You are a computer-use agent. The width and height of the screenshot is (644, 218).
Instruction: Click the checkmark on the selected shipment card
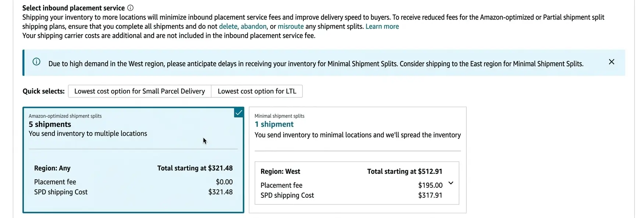(x=239, y=112)
